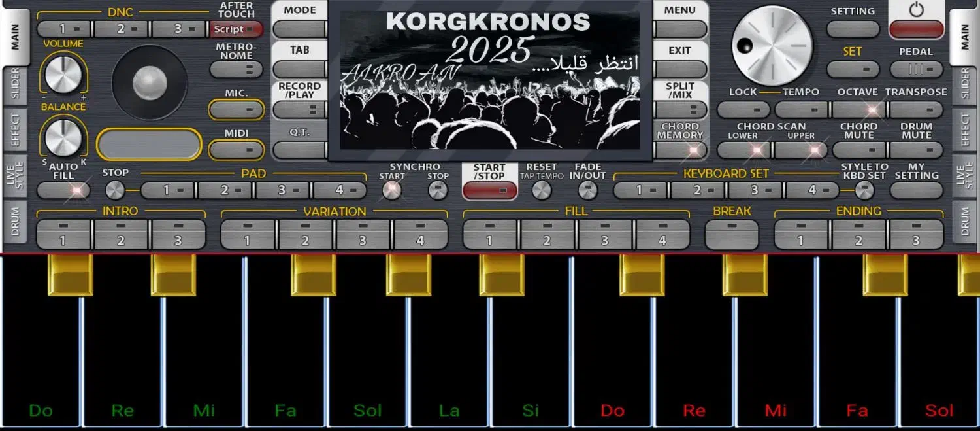Image resolution: width=980 pixels, height=431 pixels.
Task: Click the Volume knob
Action: [x=63, y=75]
